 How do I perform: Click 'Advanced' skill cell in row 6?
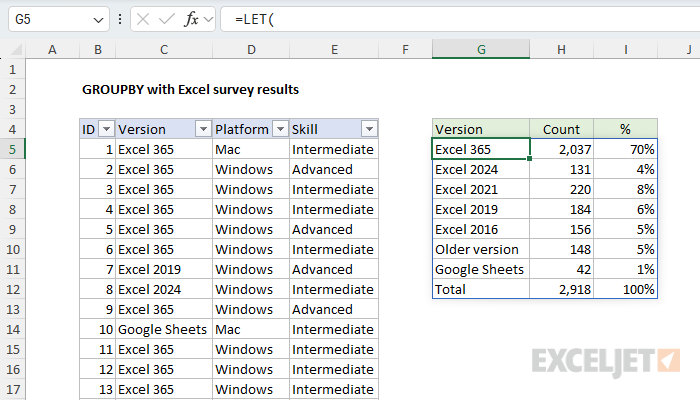pyautogui.click(x=334, y=170)
